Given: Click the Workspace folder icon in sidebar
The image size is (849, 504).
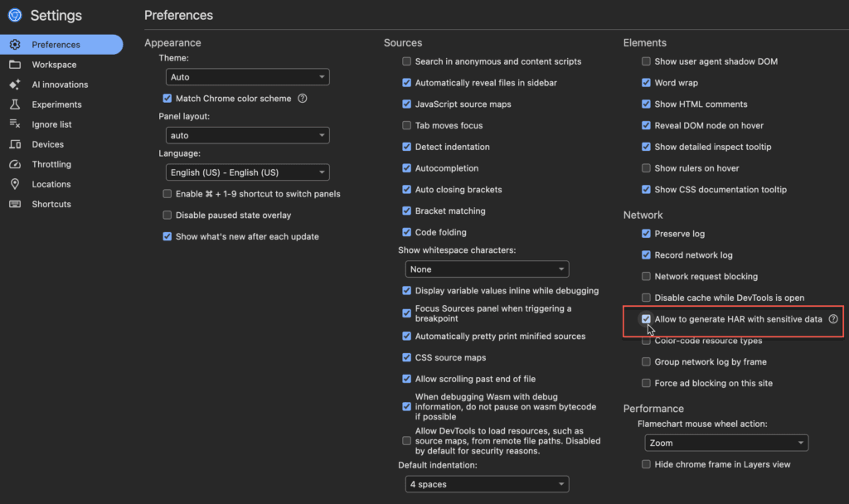Looking at the screenshot, I should click(14, 64).
